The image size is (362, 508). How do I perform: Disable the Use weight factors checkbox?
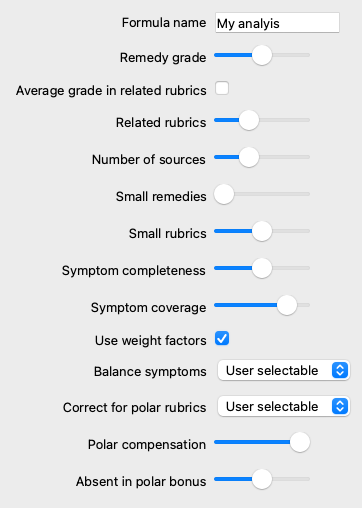click(222, 338)
